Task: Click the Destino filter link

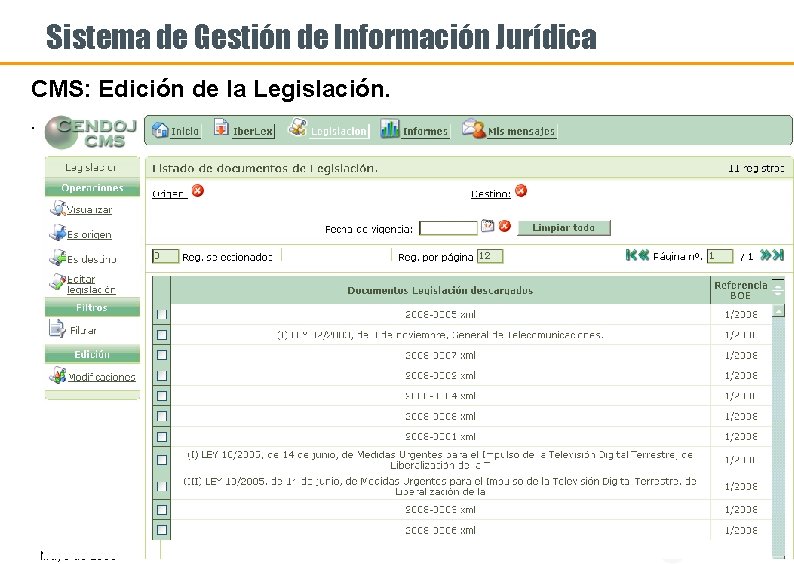Action: [491, 194]
